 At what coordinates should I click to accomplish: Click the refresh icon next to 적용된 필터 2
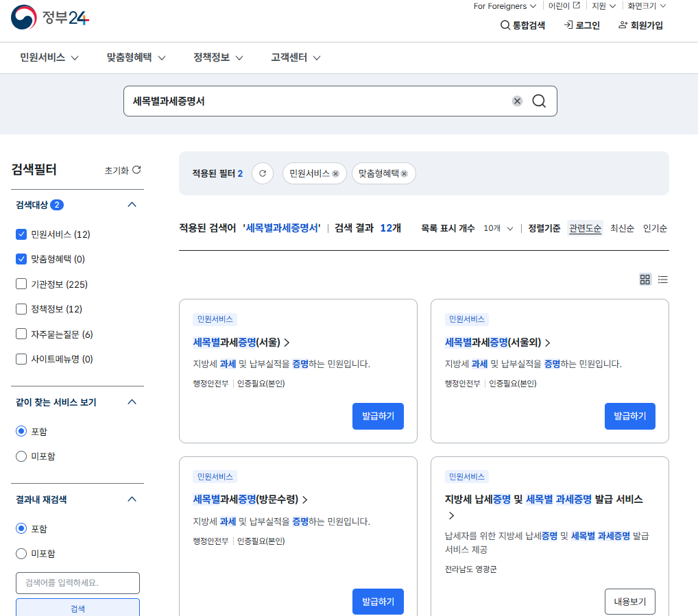coord(263,173)
